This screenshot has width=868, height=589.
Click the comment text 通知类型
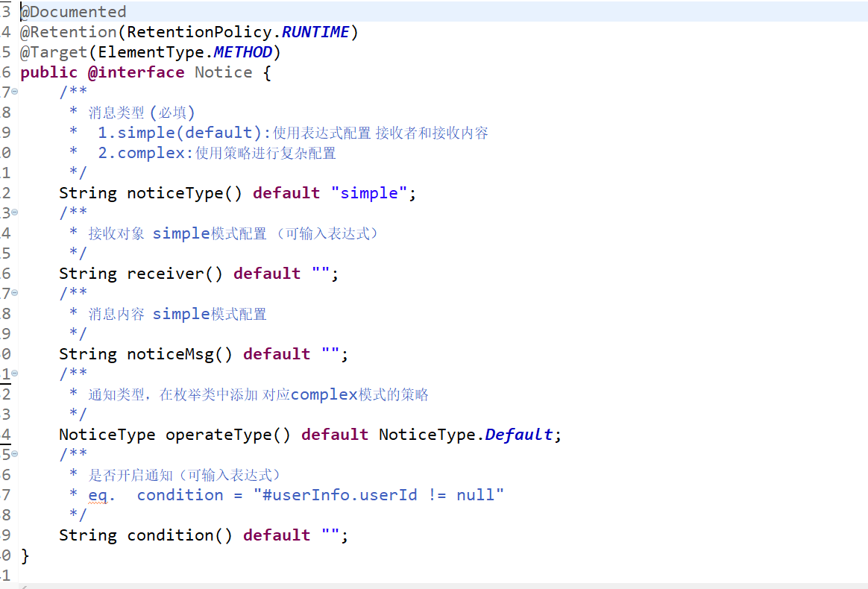[116, 394]
